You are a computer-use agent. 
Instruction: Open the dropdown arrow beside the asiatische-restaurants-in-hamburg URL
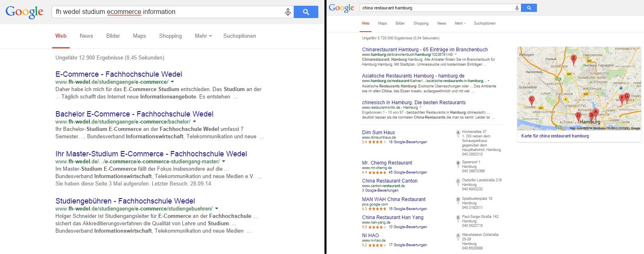pyautogui.click(x=489, y=81)
